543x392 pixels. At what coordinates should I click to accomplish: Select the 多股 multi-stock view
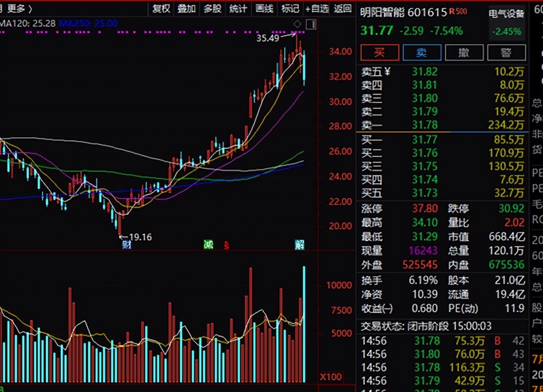pyautogui.click(x=213, y=8)
